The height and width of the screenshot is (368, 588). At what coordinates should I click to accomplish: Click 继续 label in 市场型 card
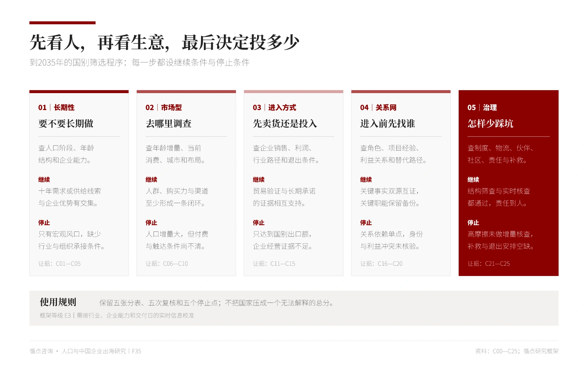(x=151, y=180)
